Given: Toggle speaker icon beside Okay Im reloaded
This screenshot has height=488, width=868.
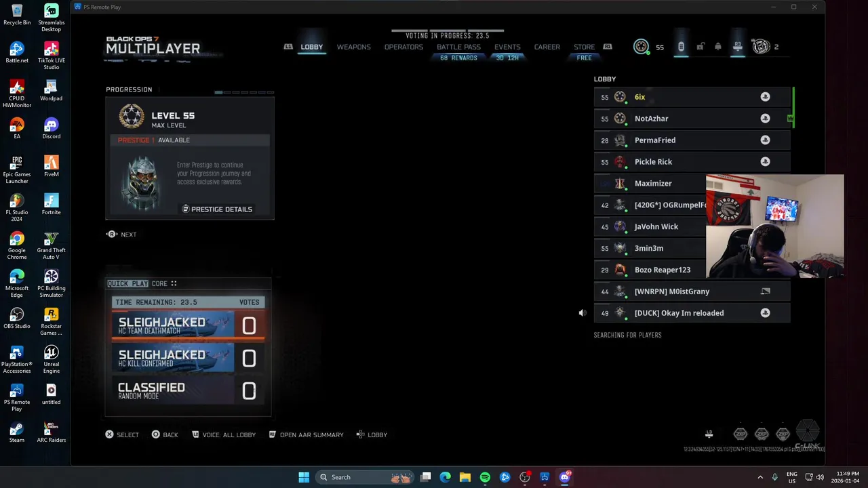Looking at the screenshot, I should [582, 313].
